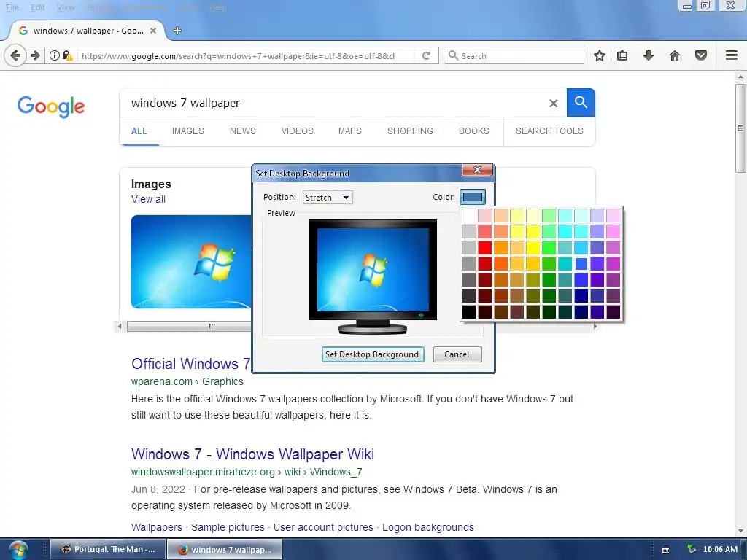Save to Pocket icon in toolbar
Screen dimensions: 747x560
pos(701,55)
